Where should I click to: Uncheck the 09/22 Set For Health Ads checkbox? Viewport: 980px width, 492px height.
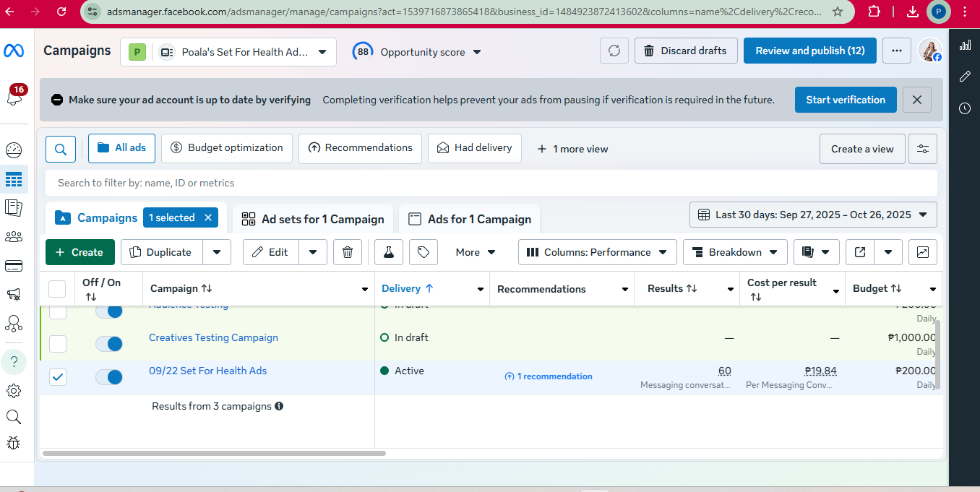coord(58,377)
